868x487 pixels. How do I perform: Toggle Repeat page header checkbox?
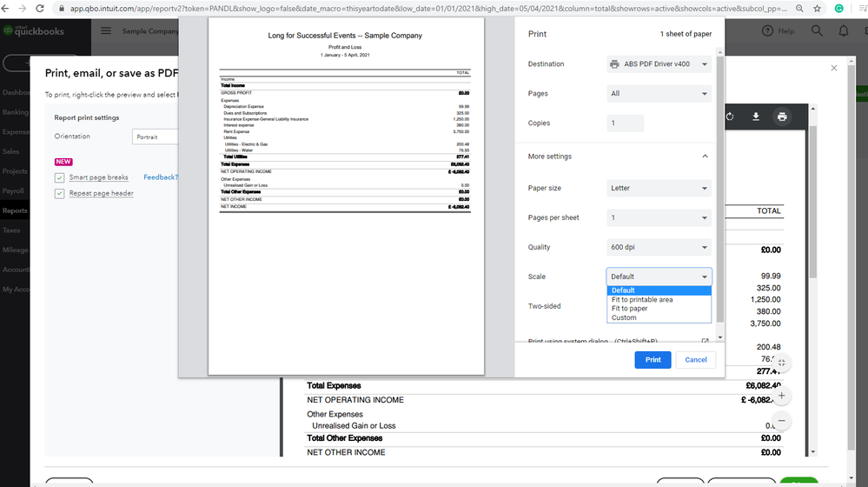coord(59,193)
